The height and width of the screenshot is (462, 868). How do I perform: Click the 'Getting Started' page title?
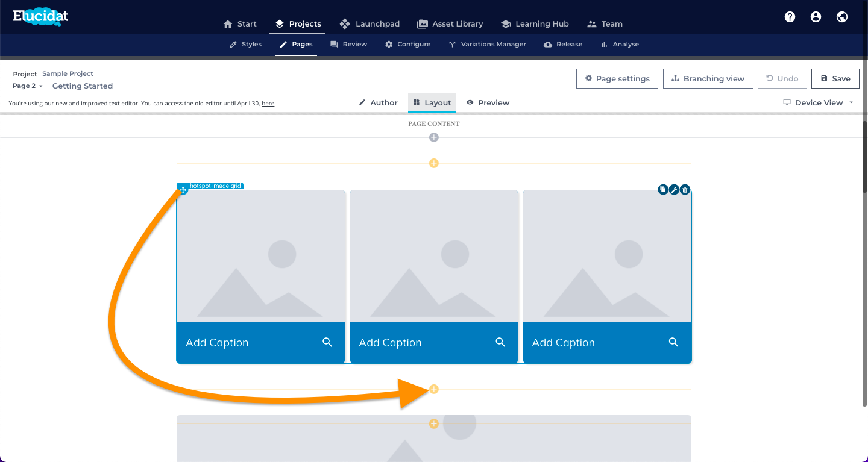coord(83,86)
